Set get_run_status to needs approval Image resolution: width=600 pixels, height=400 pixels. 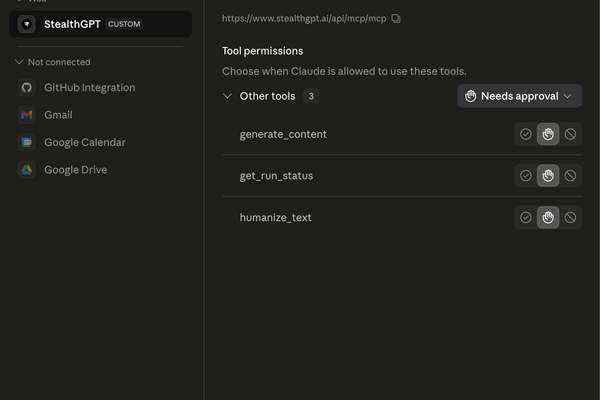pos(548,176)
